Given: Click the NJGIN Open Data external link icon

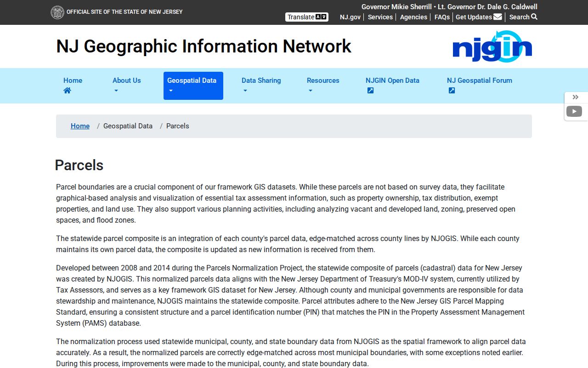Looking at the screenshot, I should [x=370, y=91].
